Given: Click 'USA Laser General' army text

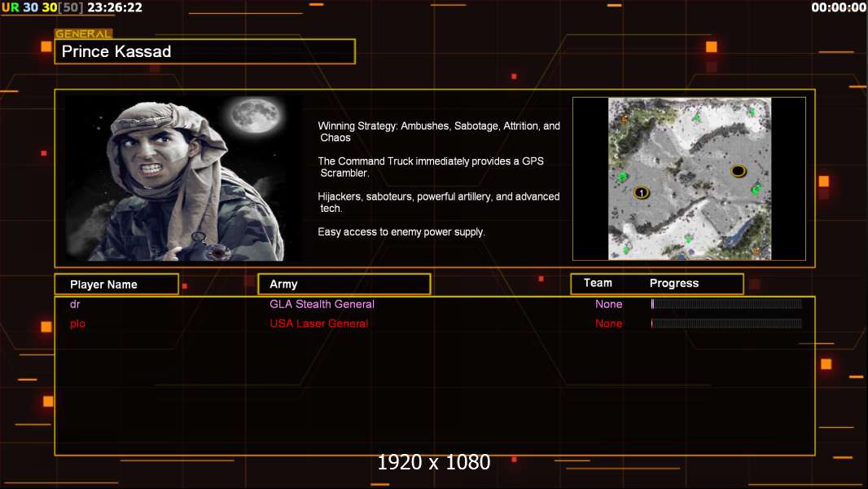Looking at the screenshot, I should coord(319,324).
